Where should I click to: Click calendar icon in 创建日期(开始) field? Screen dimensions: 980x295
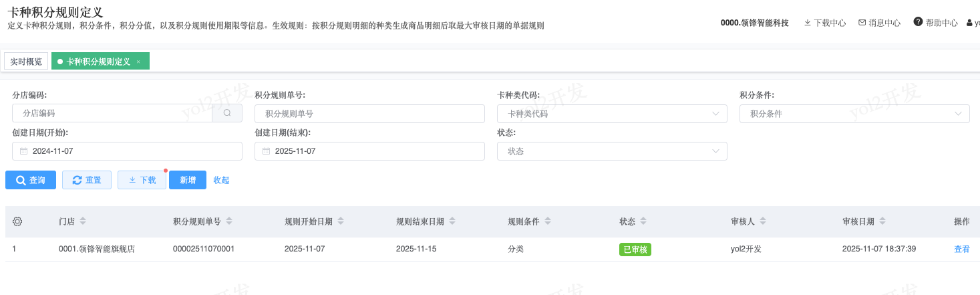click(23, 151)
